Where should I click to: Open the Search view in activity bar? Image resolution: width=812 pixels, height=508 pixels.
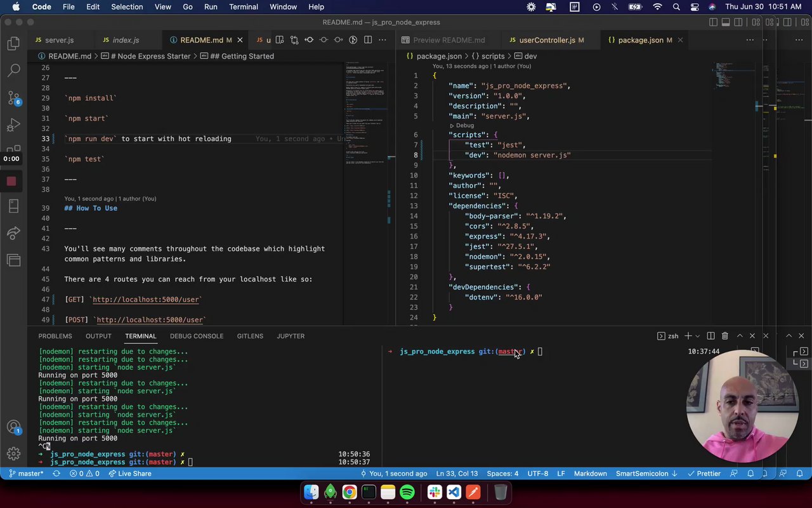pos(13,70)
